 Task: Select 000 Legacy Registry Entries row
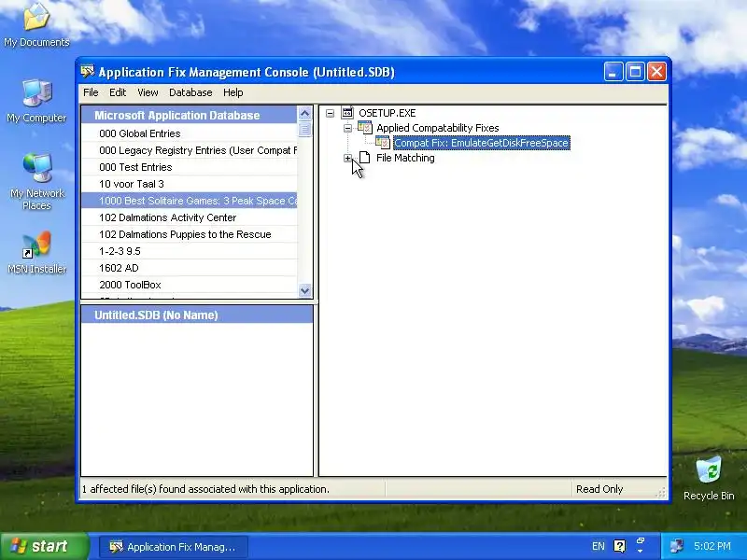190,150
